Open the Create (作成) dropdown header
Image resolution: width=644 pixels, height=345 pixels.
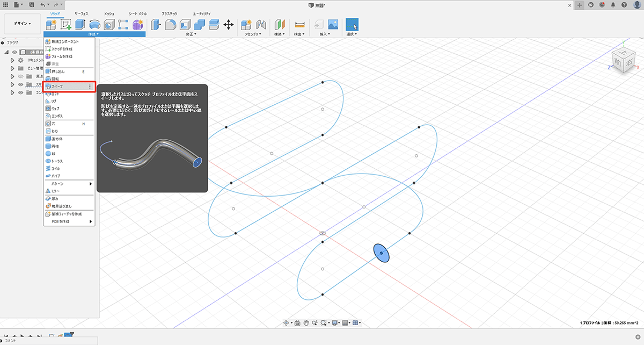pyautogui.click(x=94, y=34)
